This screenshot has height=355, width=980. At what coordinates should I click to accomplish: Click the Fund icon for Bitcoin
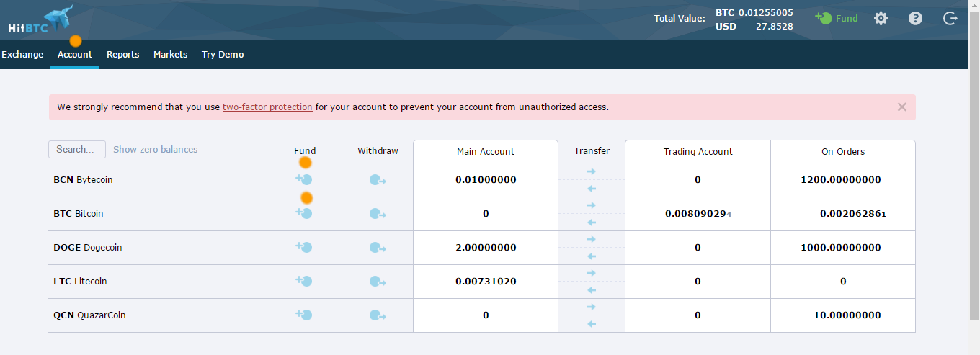point(304,213)
